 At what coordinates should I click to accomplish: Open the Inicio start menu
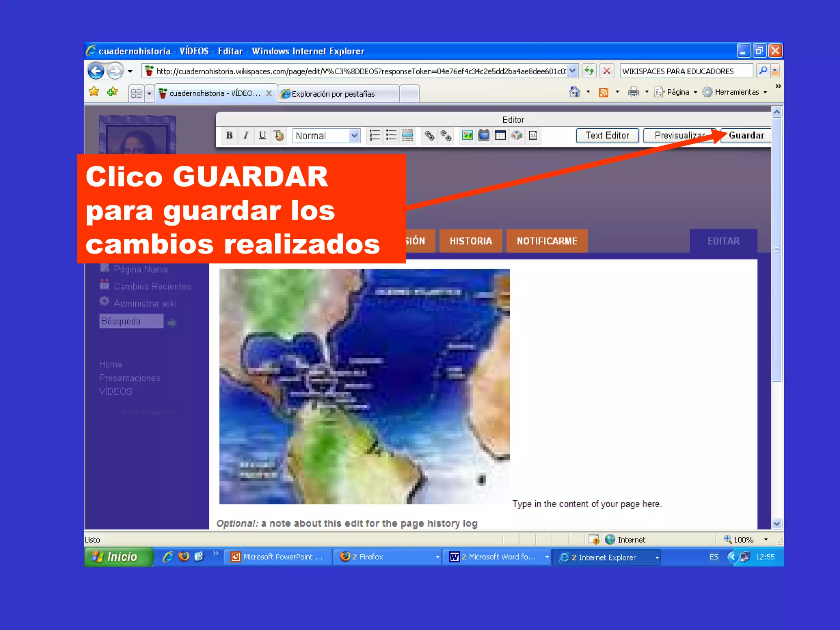(x=119, y=557)
